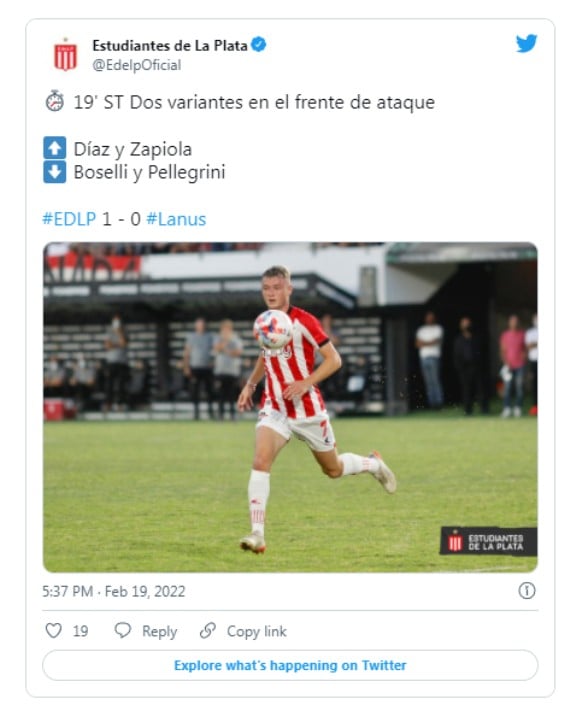Open the Estudiantes club crest avatar
This screenshot has height=720, width=574.
coord(66,55)
